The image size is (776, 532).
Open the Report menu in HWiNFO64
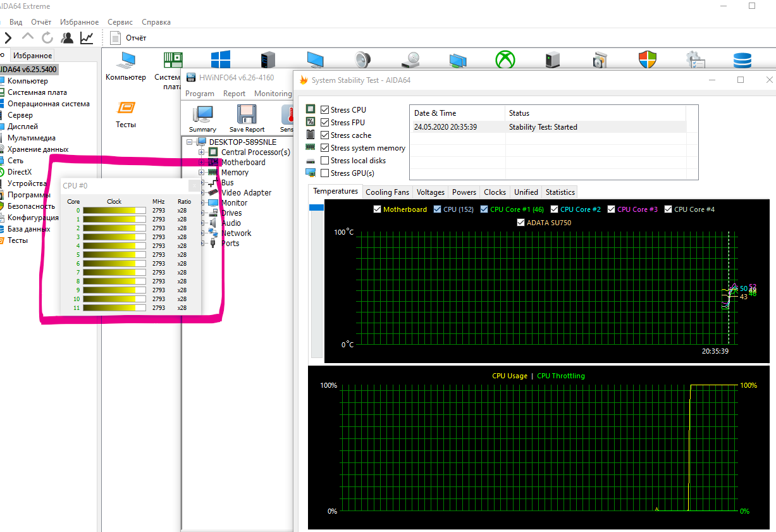click(234, 94)
